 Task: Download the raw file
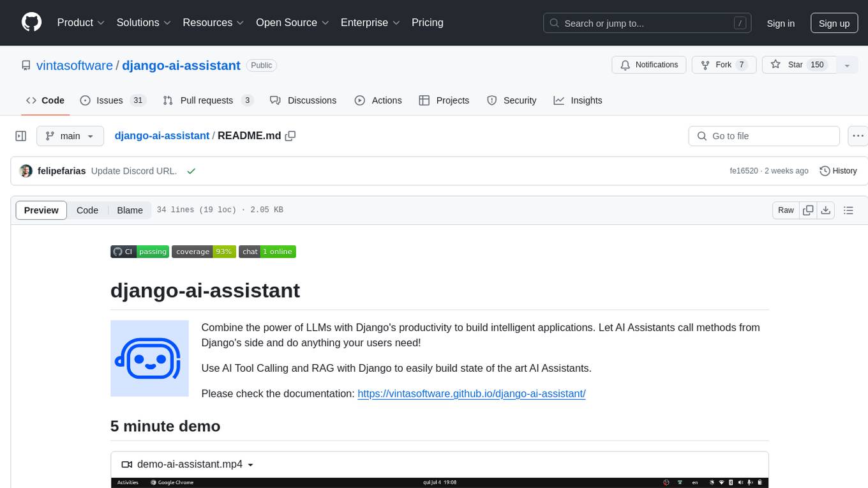tap(825, 210)
